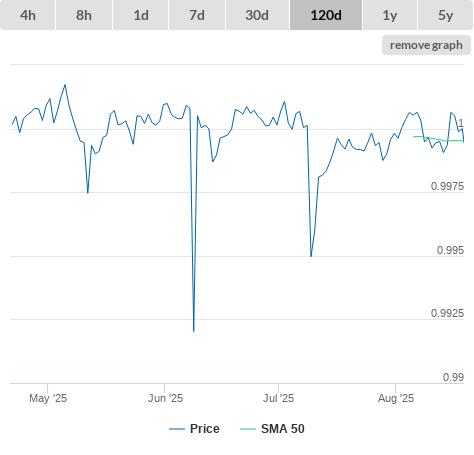Switch to the 8h time range
The height and width of the screenshot is (455, 474).
[84, 15]
